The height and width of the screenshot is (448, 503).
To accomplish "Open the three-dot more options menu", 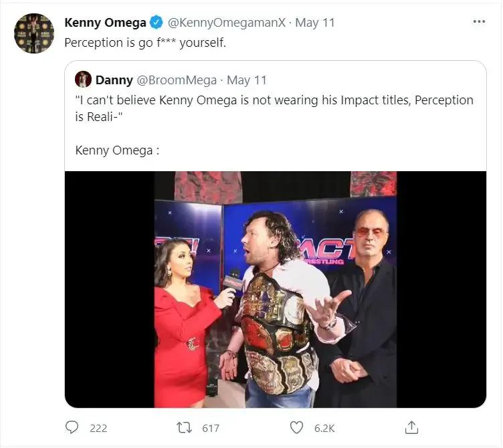I will pos(479,21).
